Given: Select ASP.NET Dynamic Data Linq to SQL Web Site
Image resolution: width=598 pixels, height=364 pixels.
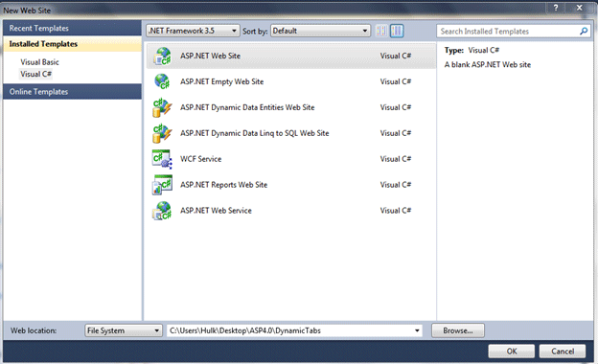Looking at the screenshot, I should (254, 133).
